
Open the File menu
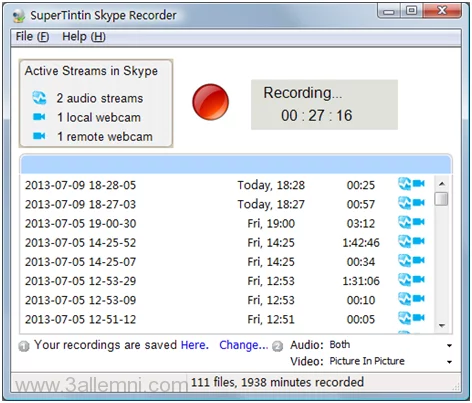[32, 36]
